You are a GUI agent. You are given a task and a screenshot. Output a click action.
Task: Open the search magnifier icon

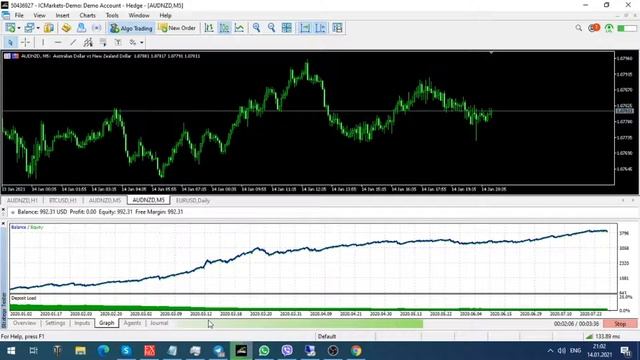[579, 28]
